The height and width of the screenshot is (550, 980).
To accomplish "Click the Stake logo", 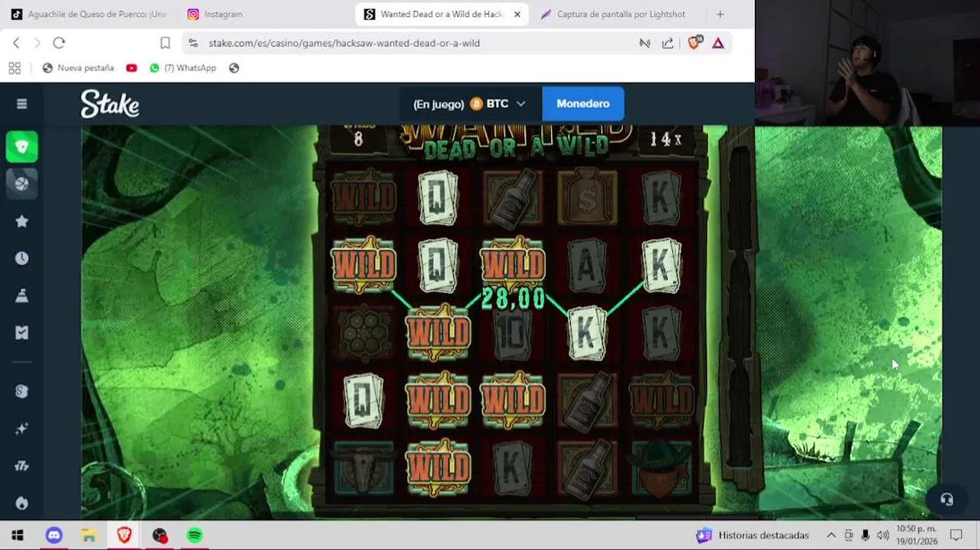I will [110, 104].
